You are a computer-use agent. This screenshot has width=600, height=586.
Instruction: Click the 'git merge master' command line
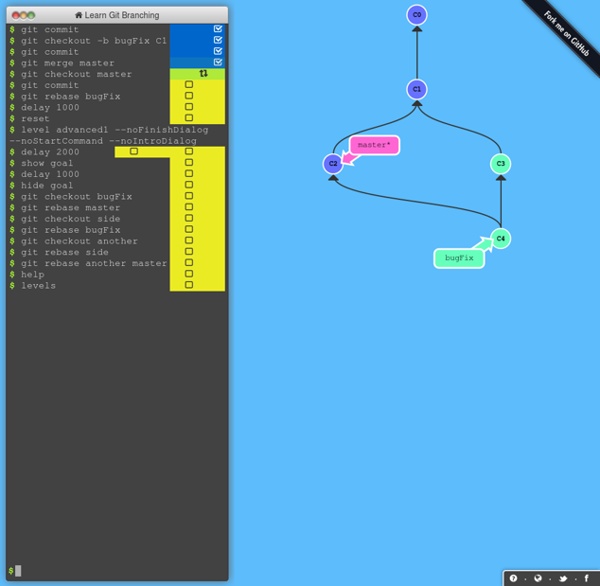tap(67, 63)
